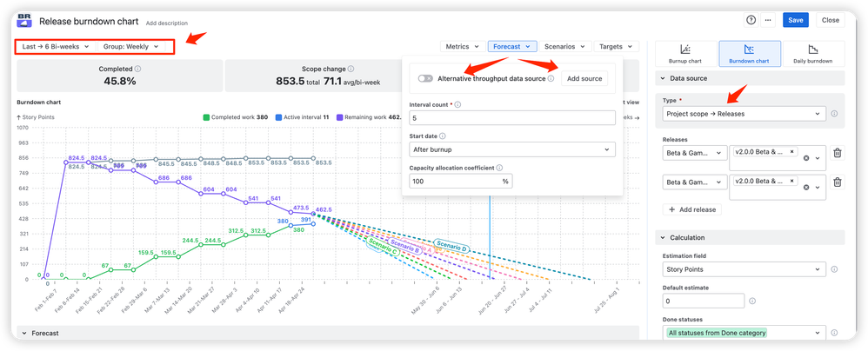This screenshot has height=351, width=868.
Task: Click Add description link
Action: pyautogui.click(x=167, y=23)
